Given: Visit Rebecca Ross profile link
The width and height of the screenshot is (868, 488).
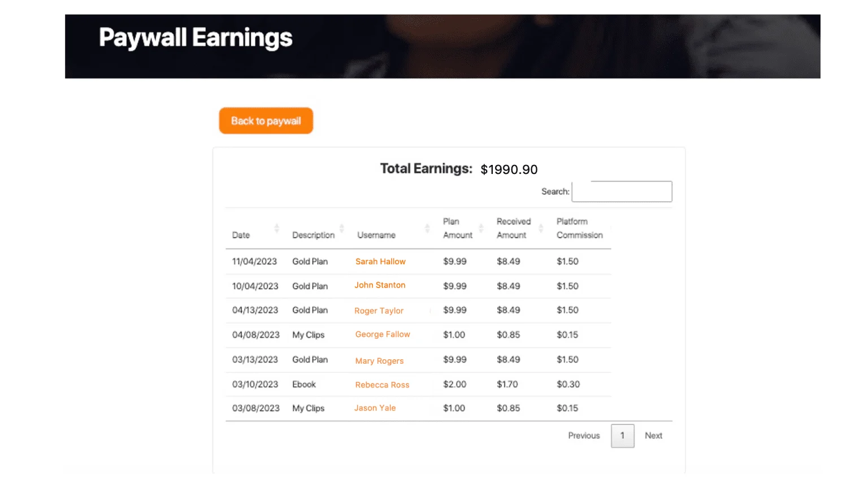Looking at the screenshot, I should pos(382,385).
